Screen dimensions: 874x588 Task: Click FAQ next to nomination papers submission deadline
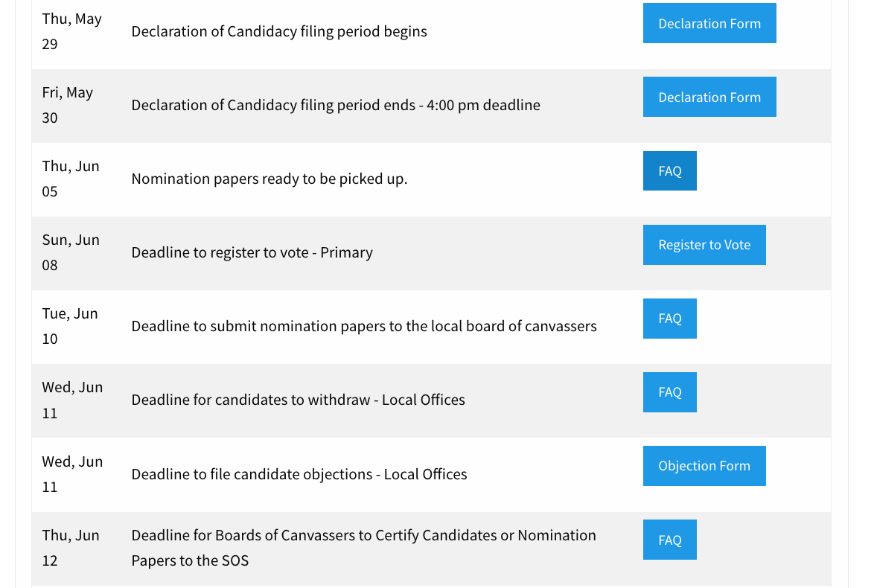(x=669, y=318)
